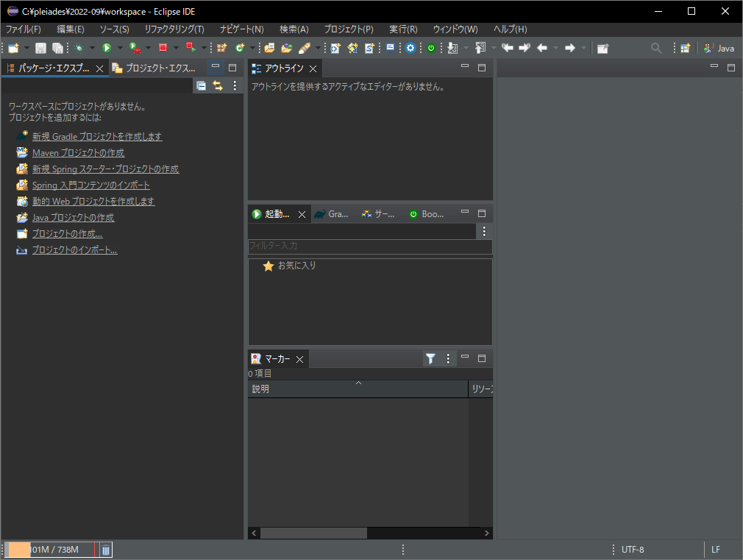Expand the Debug configurations dropdown arrow
This screenshot has width=743, height=560.
click(x=93, y=48)
